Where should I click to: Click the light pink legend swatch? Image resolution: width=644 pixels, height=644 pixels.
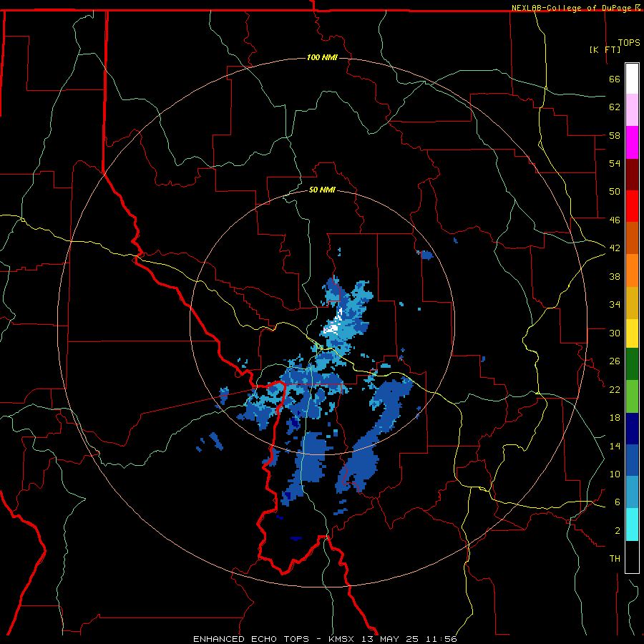tap(632, 109)
